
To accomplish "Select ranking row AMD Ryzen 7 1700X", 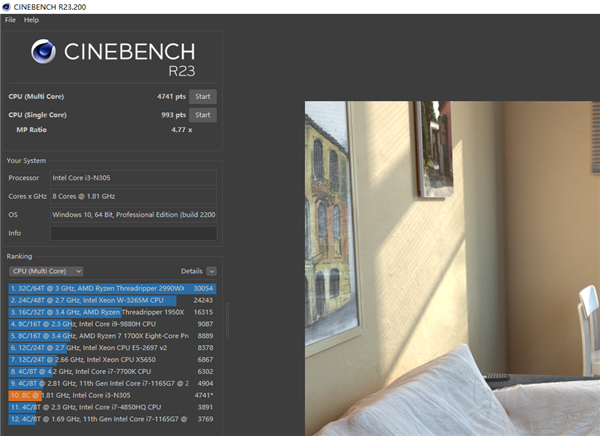I will (112, 336).
